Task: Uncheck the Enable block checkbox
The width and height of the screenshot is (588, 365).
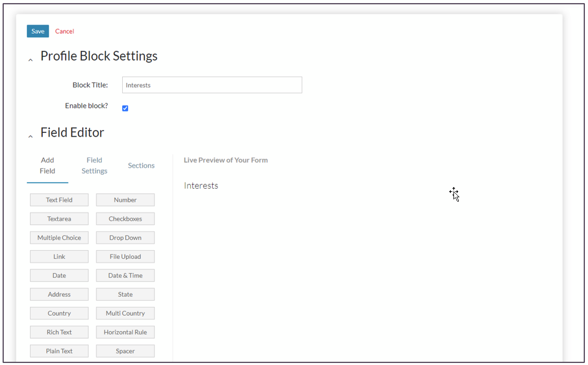Action: tap(125, 108)
